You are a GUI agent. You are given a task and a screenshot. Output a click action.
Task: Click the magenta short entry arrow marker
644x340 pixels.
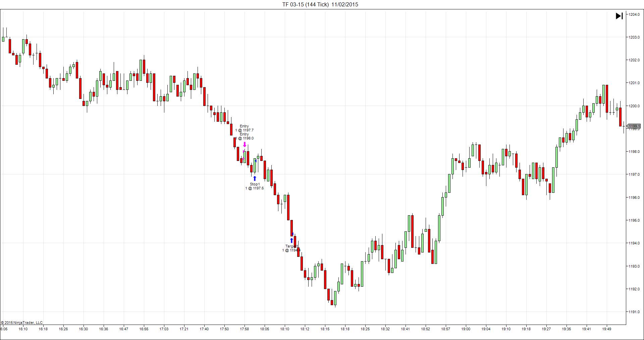click(x=245, y=145)
